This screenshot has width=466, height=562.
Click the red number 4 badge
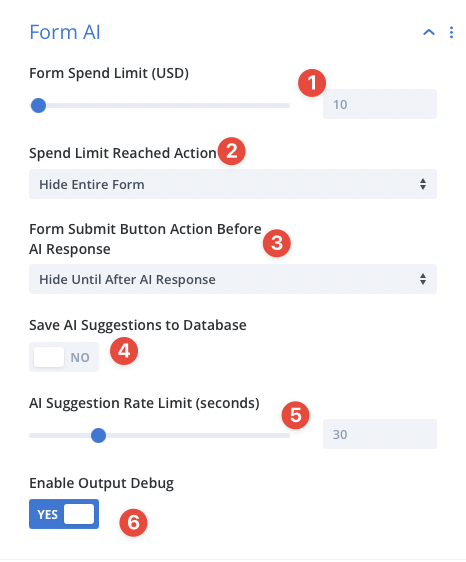pyautogui.click(x=124, y=351)
